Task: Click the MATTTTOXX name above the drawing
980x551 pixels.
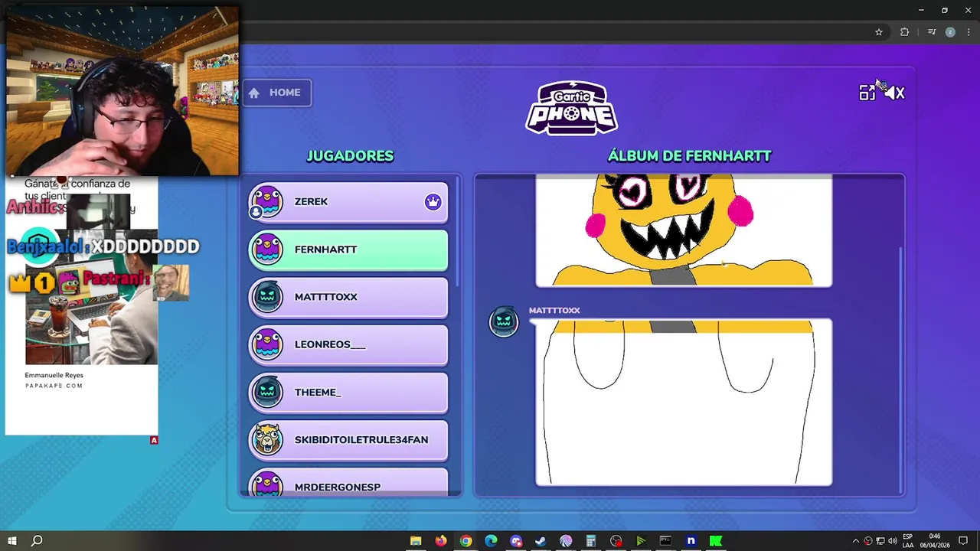Action: [x=554, y=311]
